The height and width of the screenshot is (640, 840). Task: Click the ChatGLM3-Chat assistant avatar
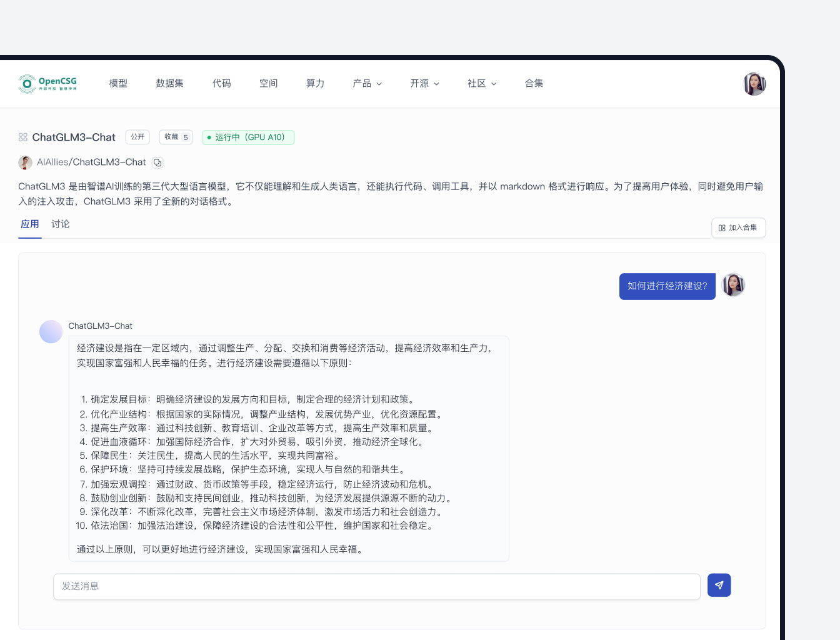(51, 332)
